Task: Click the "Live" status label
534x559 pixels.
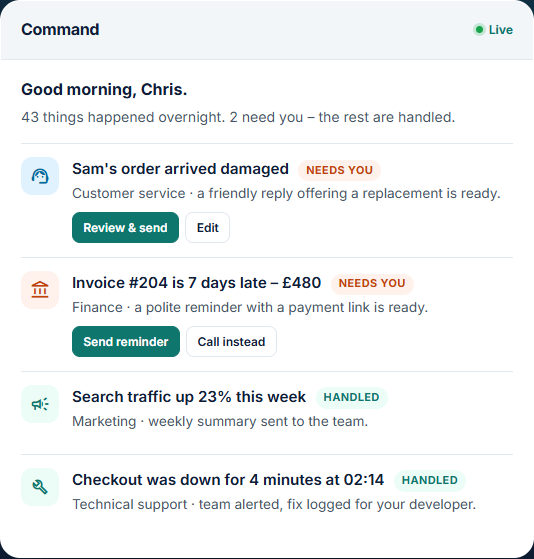Action: pyautogui.click(x=500, y=30)
